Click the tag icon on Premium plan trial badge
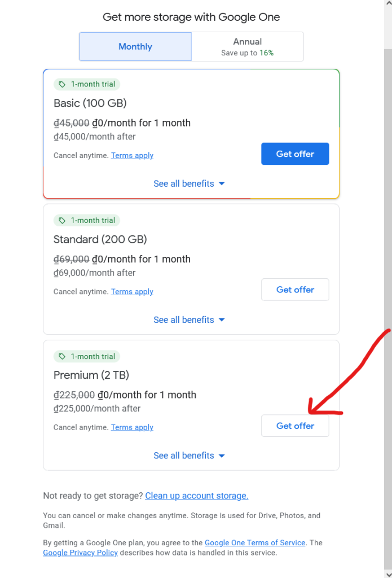The image size is (392, 578). tap(62, 356)
